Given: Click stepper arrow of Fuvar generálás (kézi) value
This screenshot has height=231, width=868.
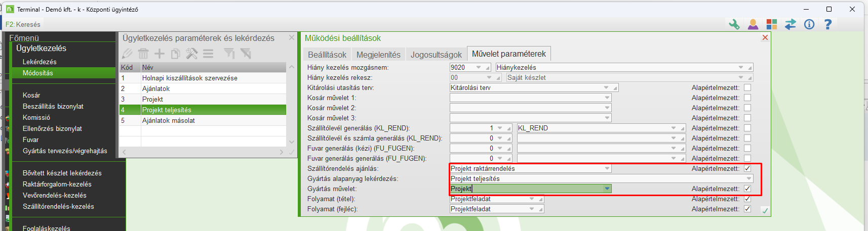Looking at the screenshot, I should [500, 148].
